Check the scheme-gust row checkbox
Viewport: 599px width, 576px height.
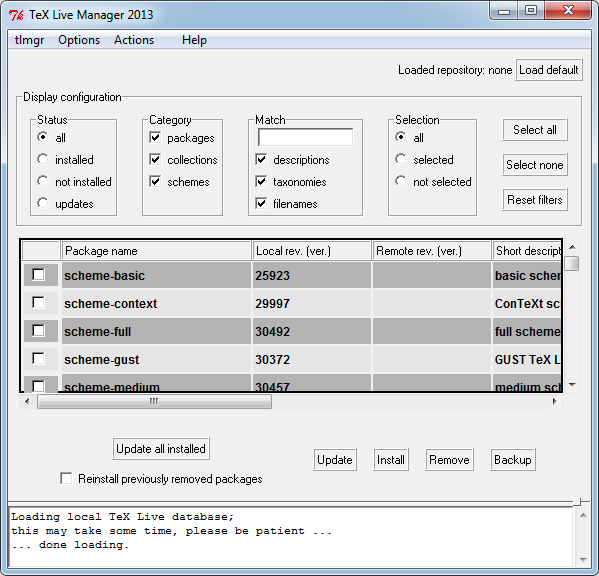38,358
